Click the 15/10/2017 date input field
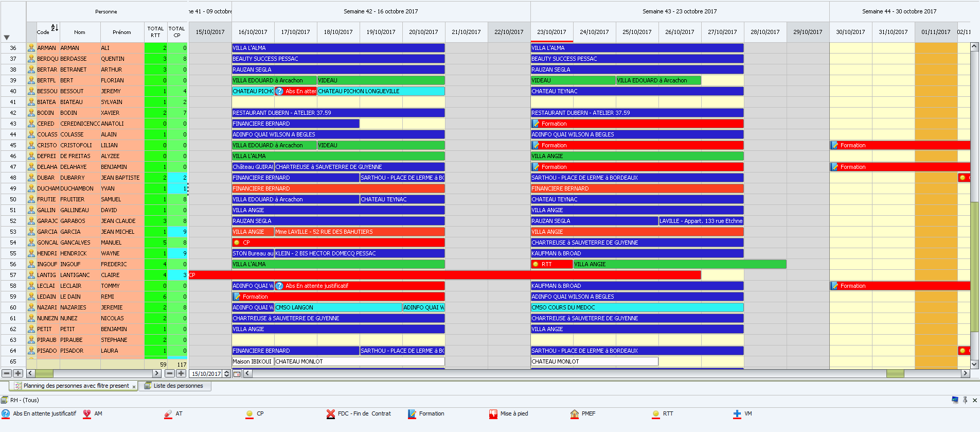Viewport: 980px width, 432px height. pyautogui.click(x=206, y=374)
